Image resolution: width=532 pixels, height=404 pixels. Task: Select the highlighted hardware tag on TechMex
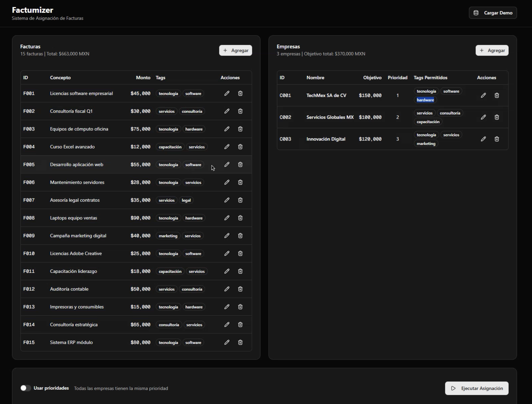click(425, 100)
